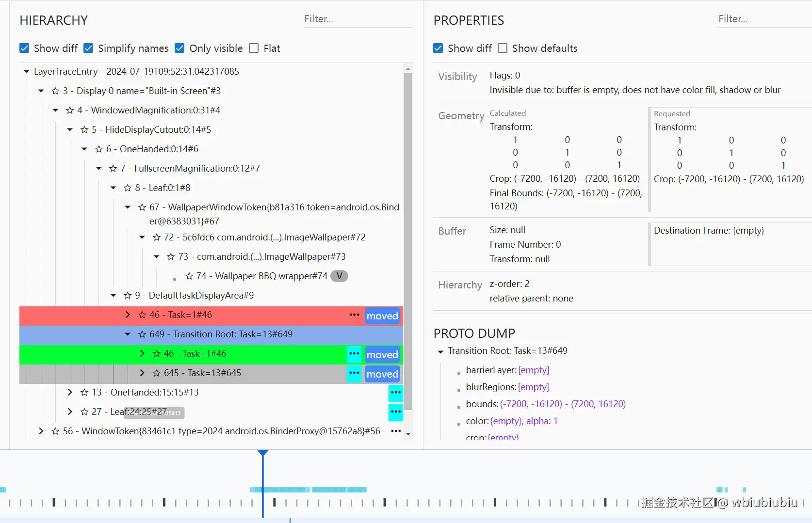Image resolution: width=812 pixels, height=523 pixels.
Task: Disable Show diff in Hierarchy panel
Action: click(24, 48)
